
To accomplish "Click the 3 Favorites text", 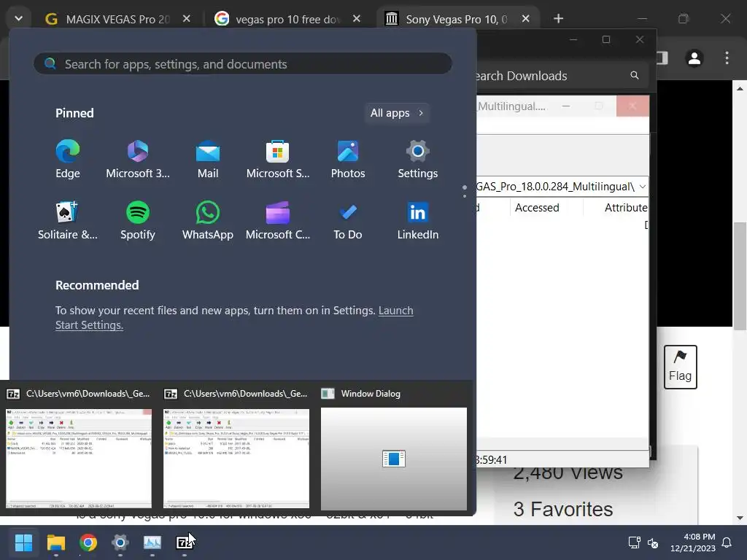I will coord(563,509).
